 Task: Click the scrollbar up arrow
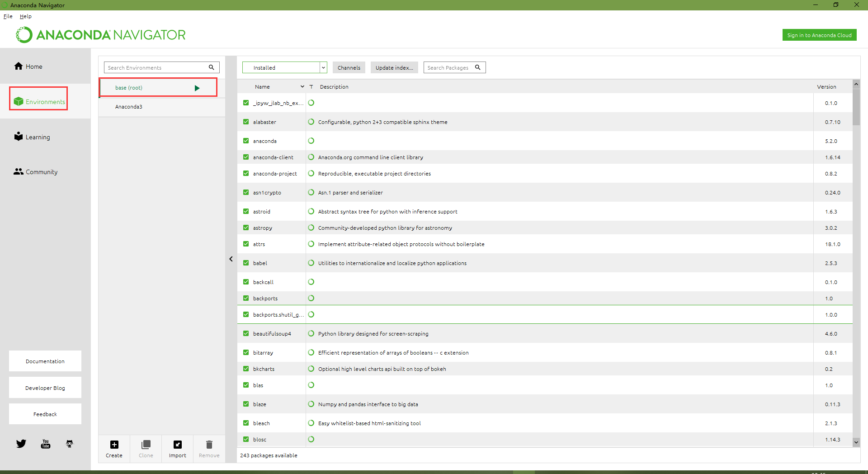coord(856,84)
